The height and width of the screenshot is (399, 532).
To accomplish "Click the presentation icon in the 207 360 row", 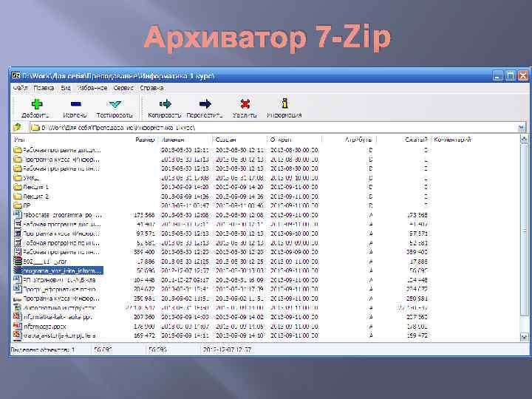I will pos(18,316).
